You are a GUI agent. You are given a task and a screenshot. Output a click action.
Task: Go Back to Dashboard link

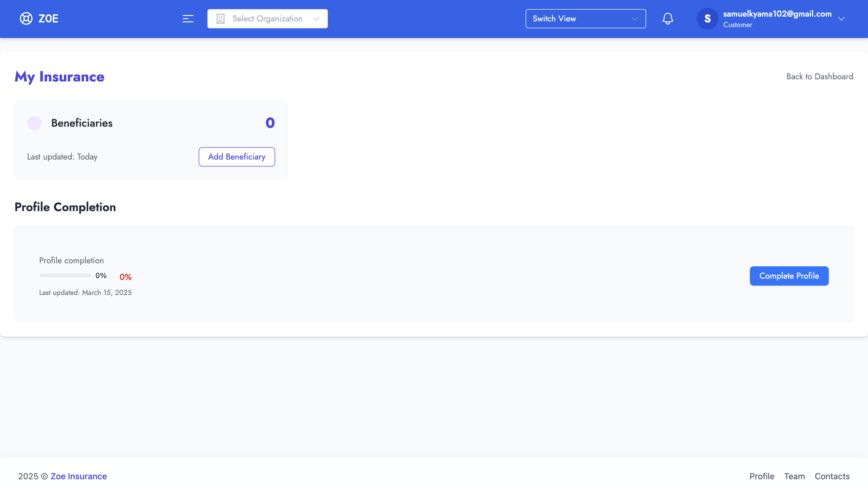pyautogui.click(x=819, y=77)
